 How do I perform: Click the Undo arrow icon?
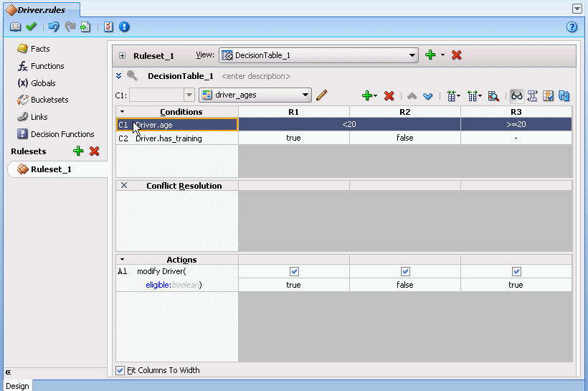tap(54, 27)
